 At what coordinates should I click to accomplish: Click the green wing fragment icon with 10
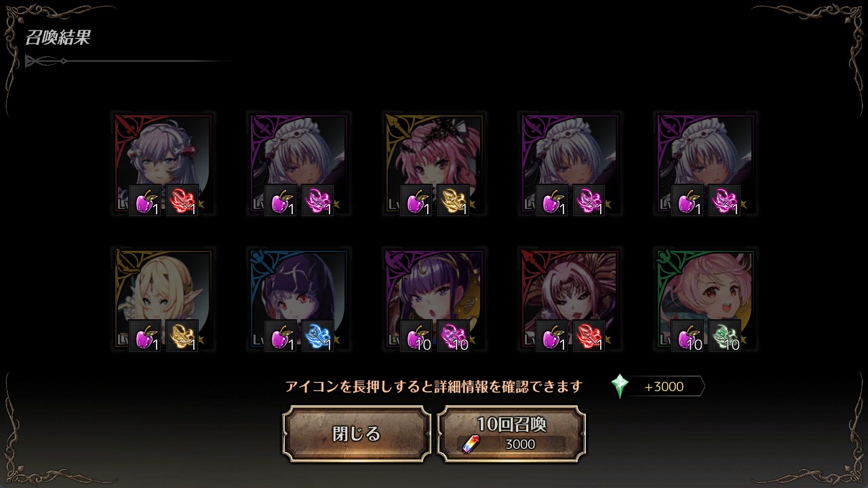coord(725,336)
